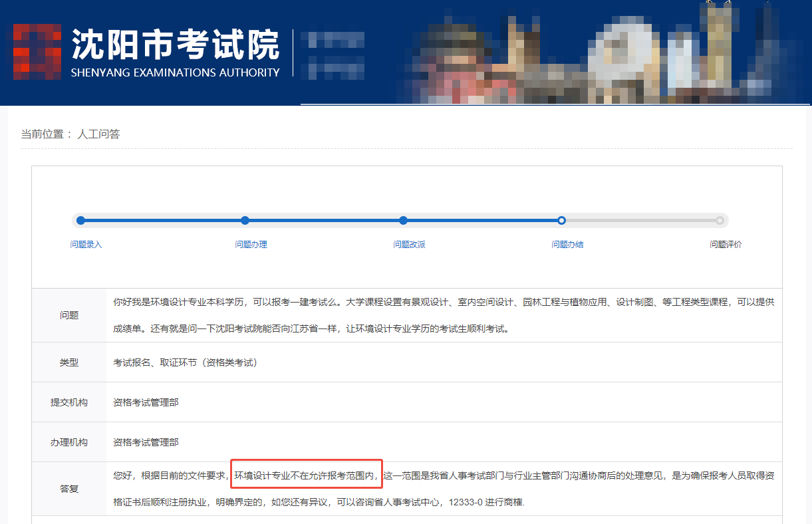This screenshot has height=524, width=812.
Task: Click the 问题 row header cell
Action: (x=69, y=315)
